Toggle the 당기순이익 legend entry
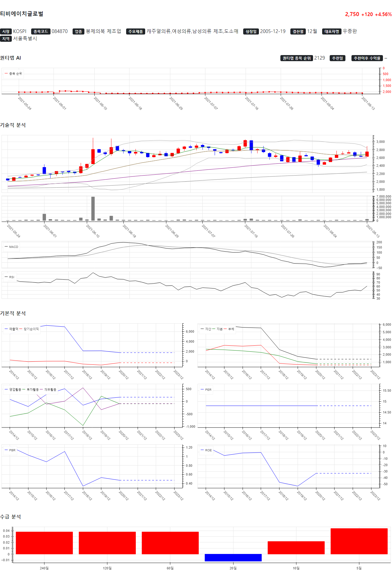 [29, 329]
